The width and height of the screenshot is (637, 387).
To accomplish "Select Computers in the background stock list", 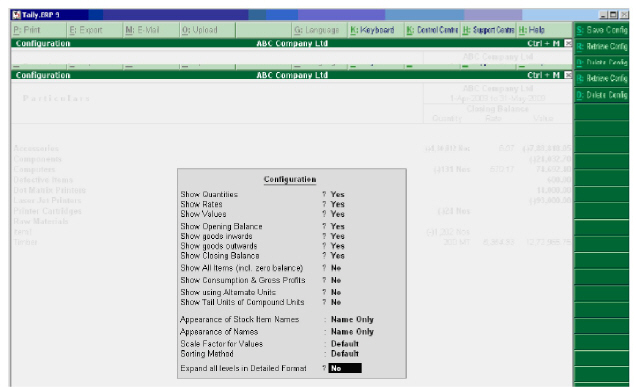I will tap(34, 169).
